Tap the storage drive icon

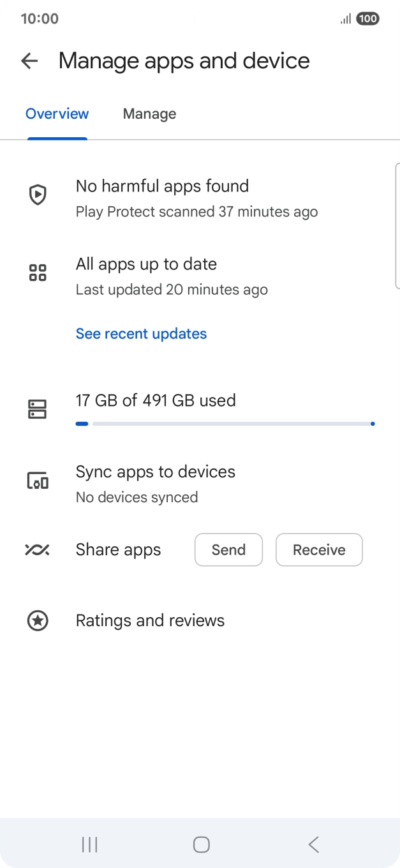pyautogui.click(x=38, y=409)
